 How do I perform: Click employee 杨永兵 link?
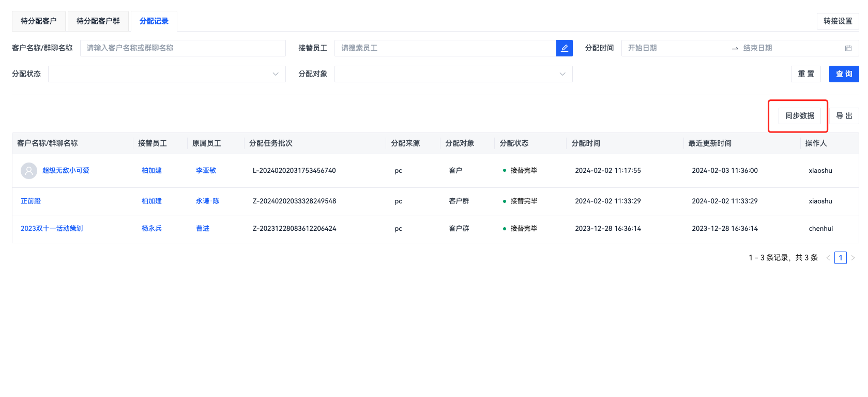(151, 229)
